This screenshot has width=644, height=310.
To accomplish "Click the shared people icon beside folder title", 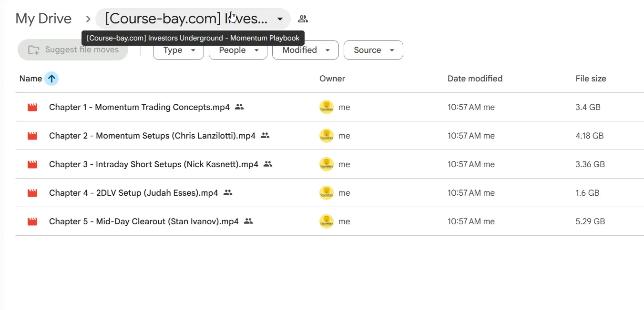I will click(303, 19).
